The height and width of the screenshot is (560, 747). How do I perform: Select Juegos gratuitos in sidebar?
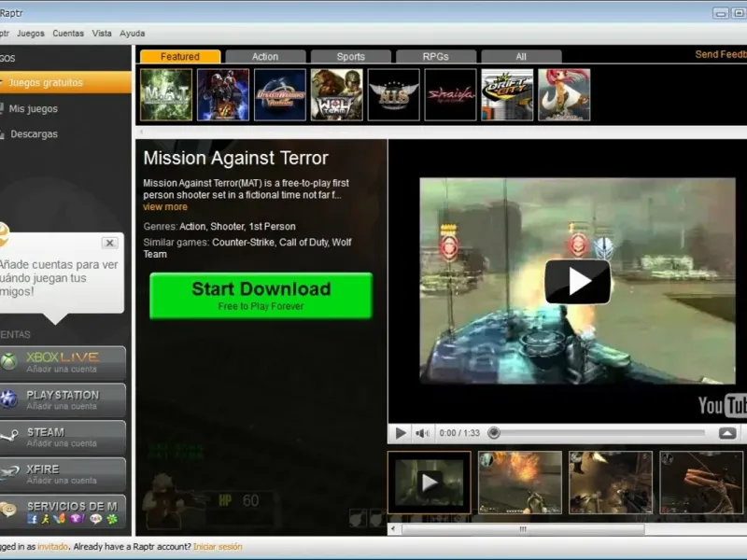coord(65,82)
